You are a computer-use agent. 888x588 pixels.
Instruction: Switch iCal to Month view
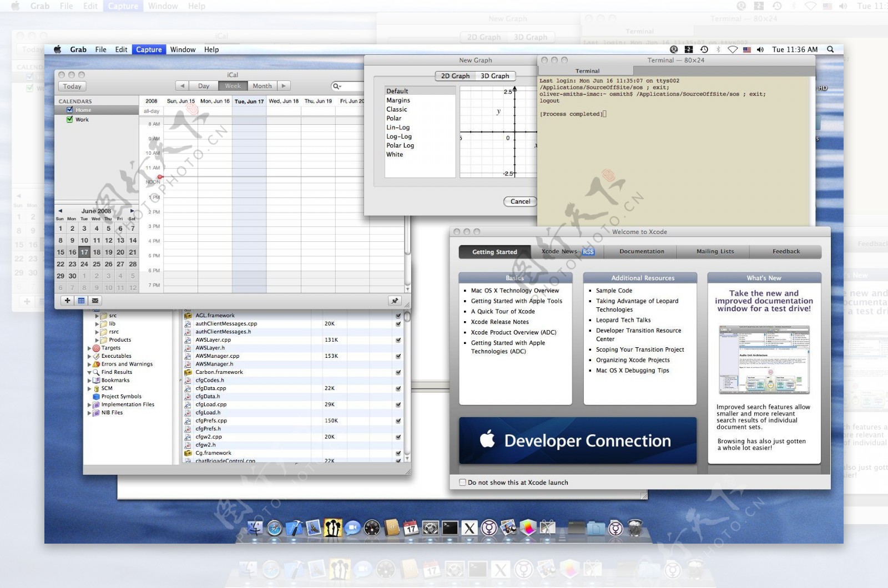pyautogui.click(x=262, y=86)
